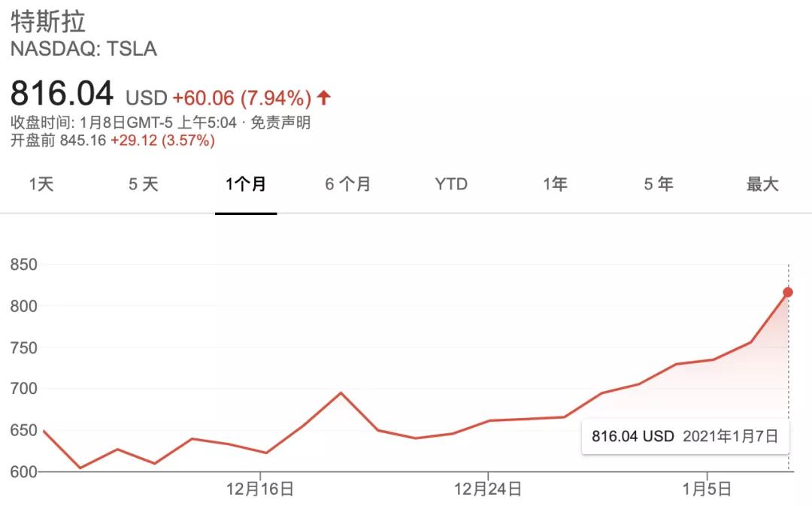The height and width of the screenshot is (506, 812).
Task: Click the 816.04 USD tooltip box
Action: (685, 435)
